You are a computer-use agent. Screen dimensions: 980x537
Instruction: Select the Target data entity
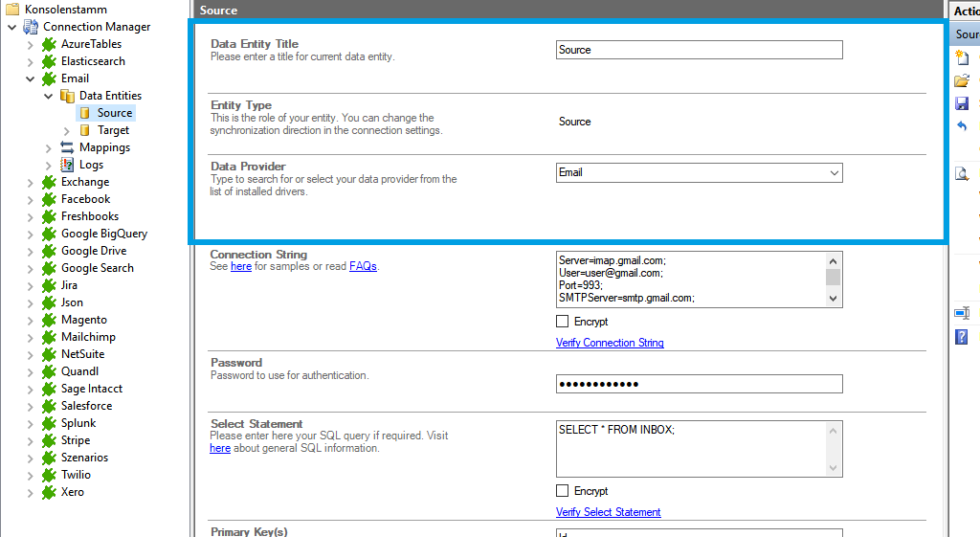tap(113, 130)
